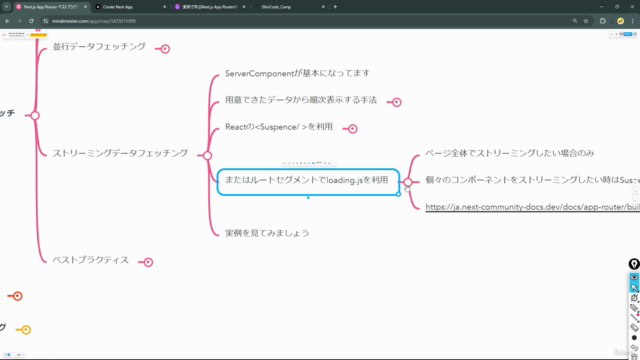Collapse the またはルートセグメント node children
The height and width of the screenshot is (360, 640).
point(408,182)
